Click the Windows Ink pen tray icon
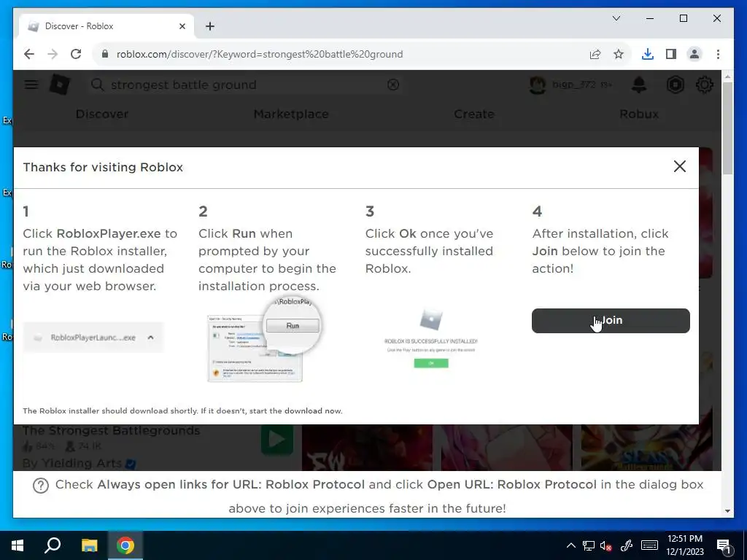Viewport: 747px width, 560px height. pyautogui.click(x=627, y=545)
